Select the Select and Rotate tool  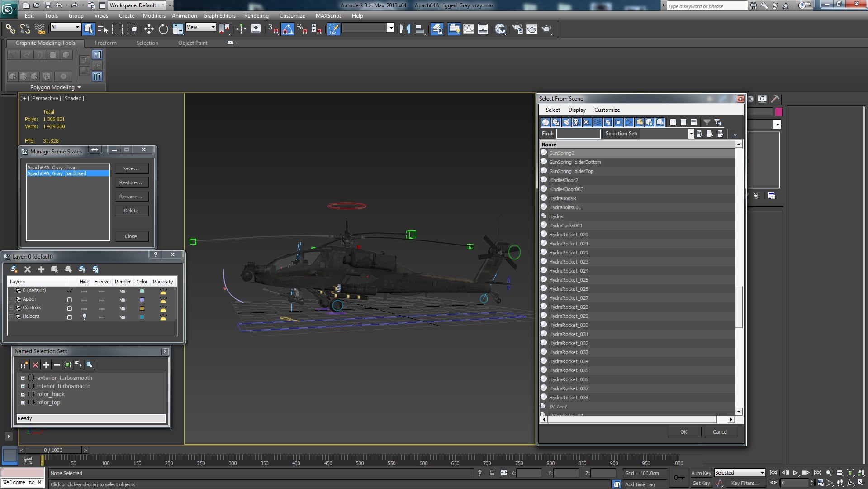[x=163, y=29]
